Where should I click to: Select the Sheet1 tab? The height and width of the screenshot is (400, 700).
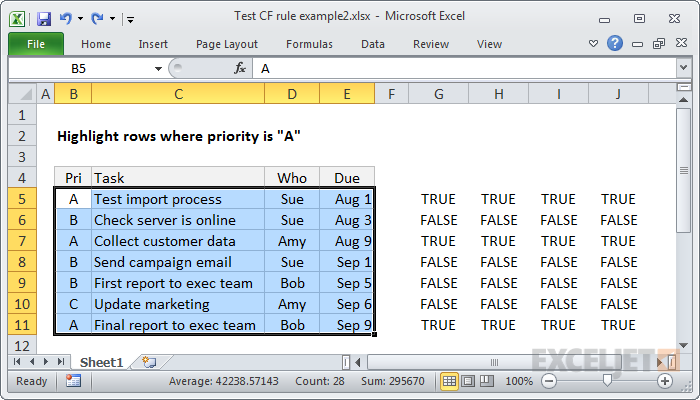101,362
